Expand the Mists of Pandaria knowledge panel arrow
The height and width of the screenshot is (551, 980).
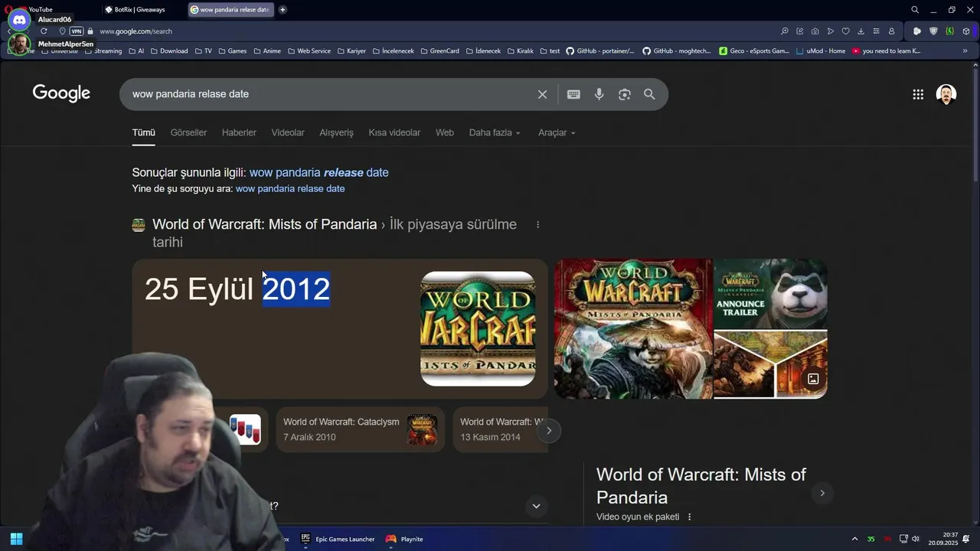point(822,493)
